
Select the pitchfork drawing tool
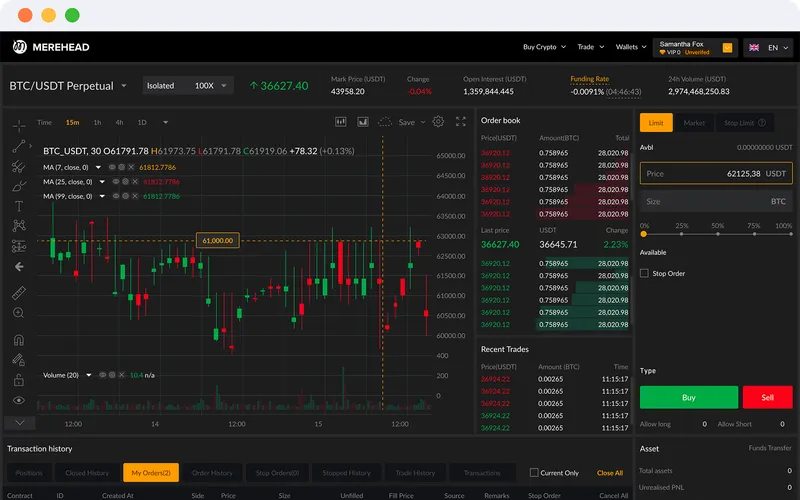(x=19, y=166)
